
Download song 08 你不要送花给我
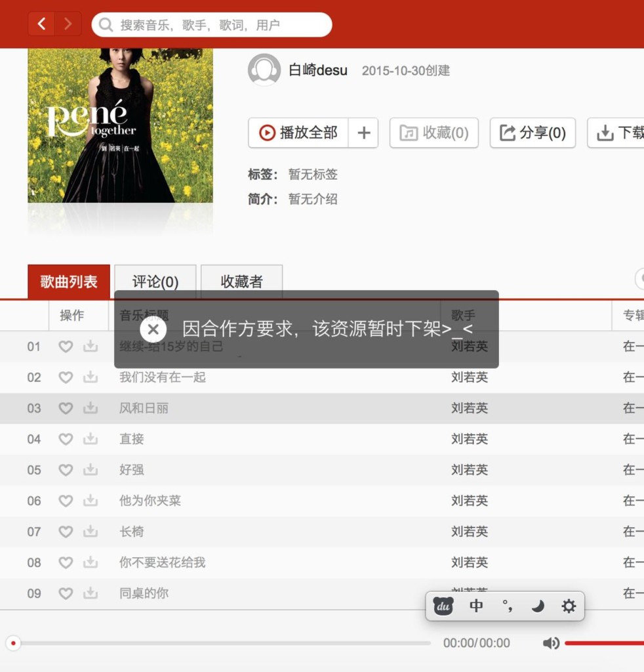point(91,562)
